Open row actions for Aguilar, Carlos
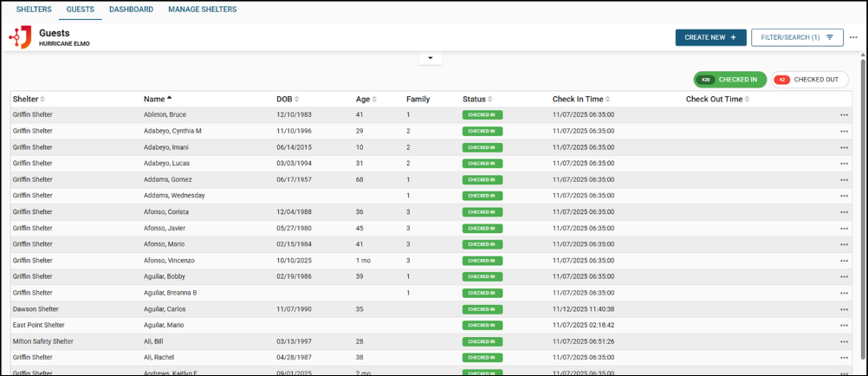This screenshot has width=868, height=376. click(x=844, y=309)
